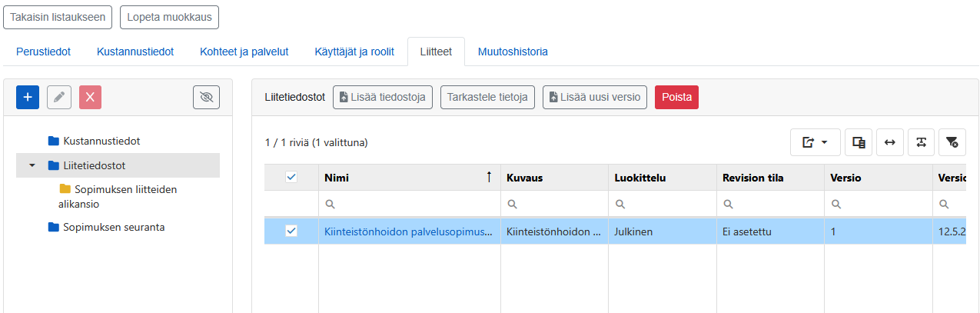980x313 pixels.
Task: Click the Nimi column search field
Action: (x=410, y=205)
